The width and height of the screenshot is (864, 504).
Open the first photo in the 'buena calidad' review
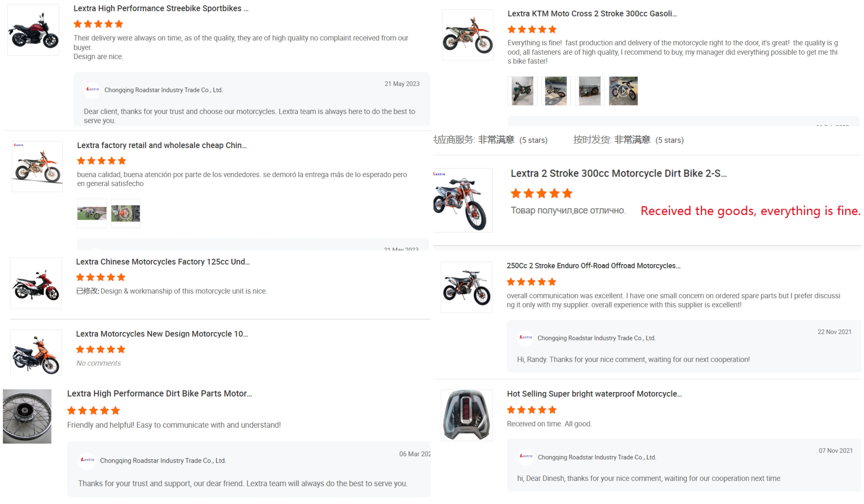92,213
